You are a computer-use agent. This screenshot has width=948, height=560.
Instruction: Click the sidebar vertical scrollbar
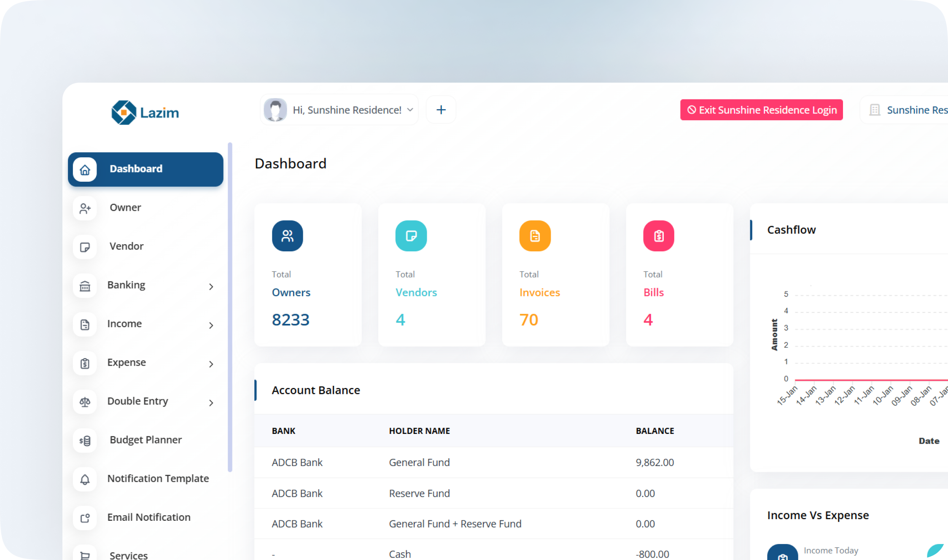click(x=230, y=308)
